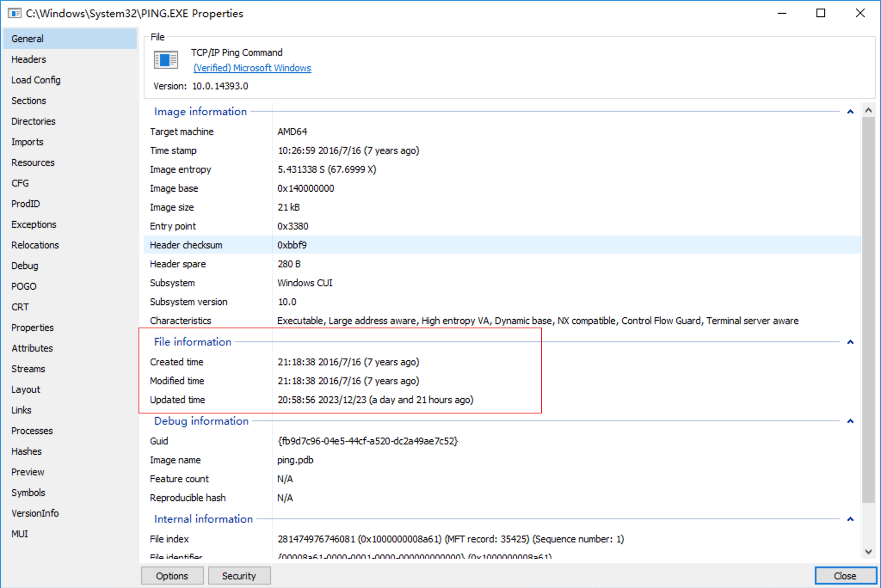Click the window title bar app icon
The image size is (881, 588).
click(x=14, y=13)
